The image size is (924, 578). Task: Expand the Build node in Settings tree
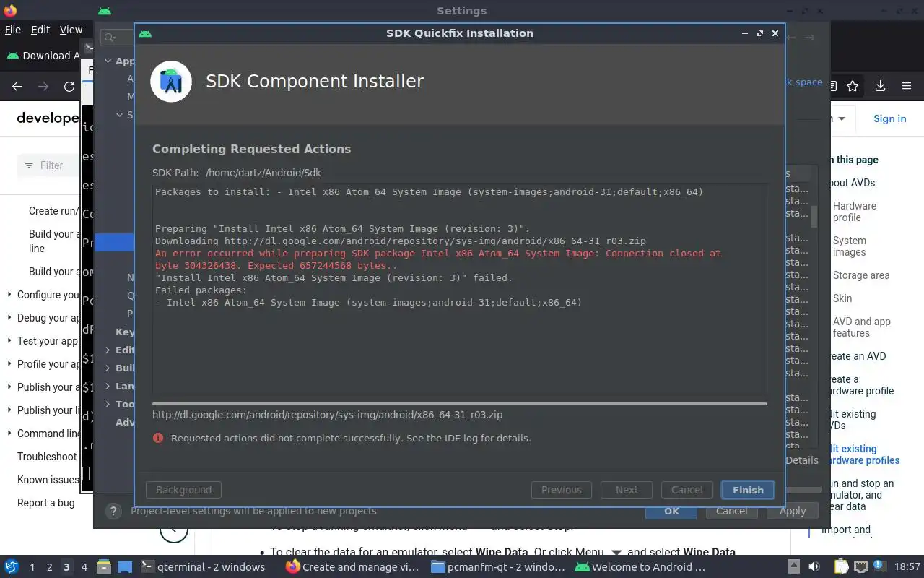(x=108, y=368)
